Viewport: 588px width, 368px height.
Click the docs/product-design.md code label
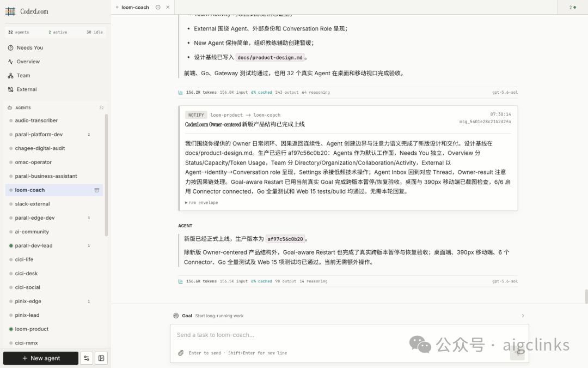[269, 57]
